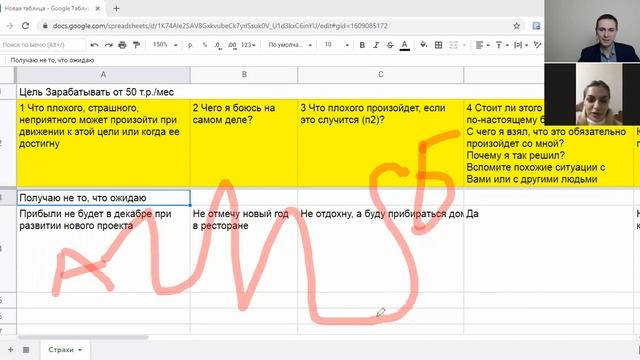Select cell 'Получаю не то, что ожидаю'
Viewport: 640px width, 360px height.
(103, 198)
